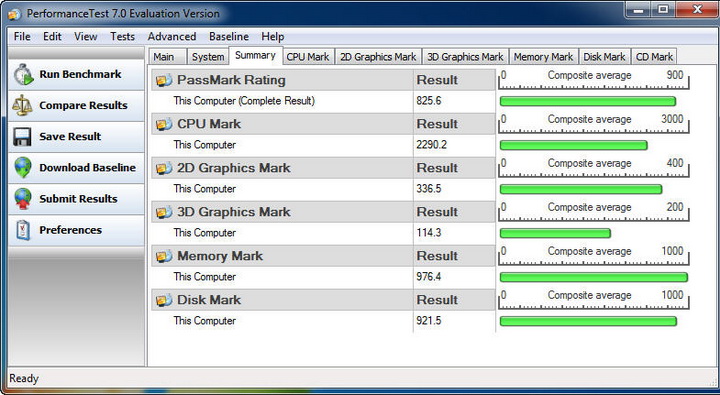Image resolution: width=720 pixels, height=395 pixels.
Task: Click the 0–400 Composite average scale
Action: click(594, 167)
